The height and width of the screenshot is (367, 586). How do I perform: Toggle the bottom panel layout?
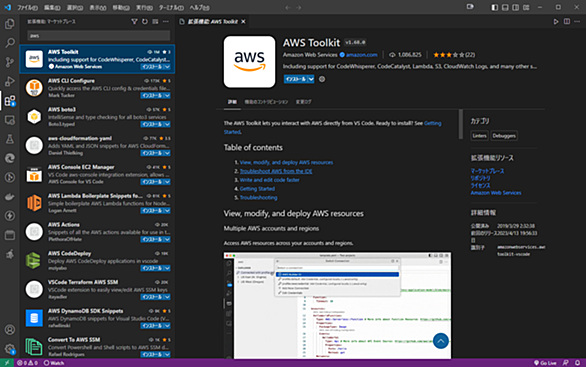pos(505,7)
